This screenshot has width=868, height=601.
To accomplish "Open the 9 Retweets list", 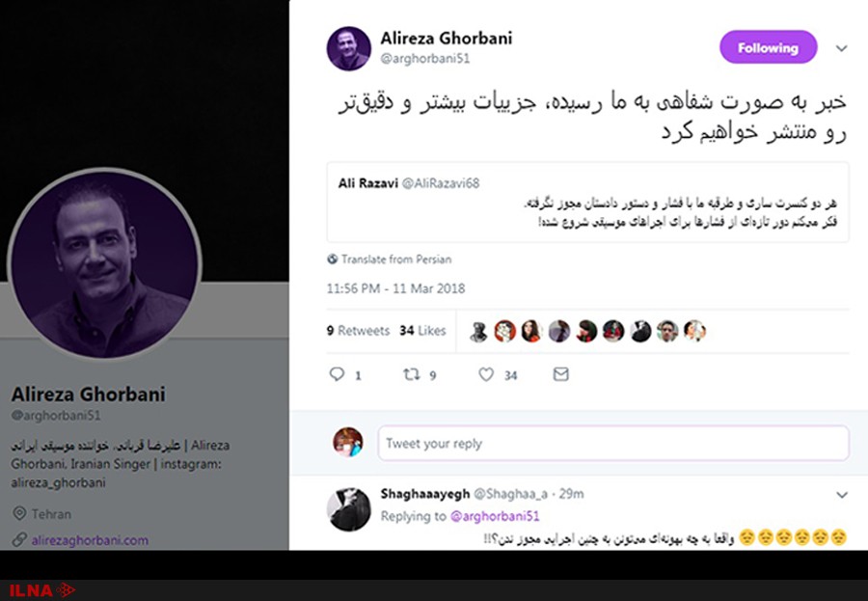I will click(358, 331).
